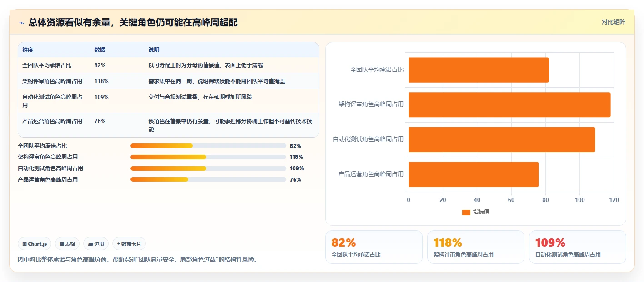Screen dimensions: 644x282
Task: Click 架构评审角色高峰周占用 in the table
Action: pyautogui.click(x=52, y=81)
